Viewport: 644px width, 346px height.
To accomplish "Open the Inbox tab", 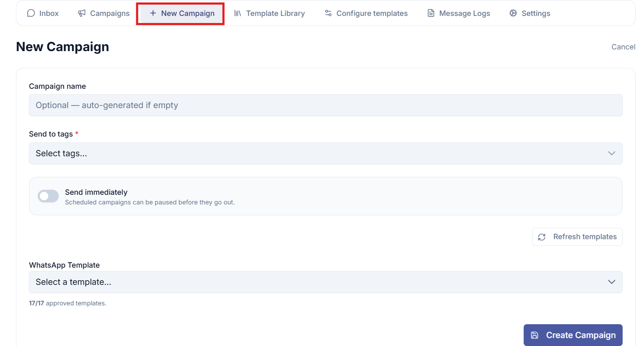I will (x=43, y=13).
